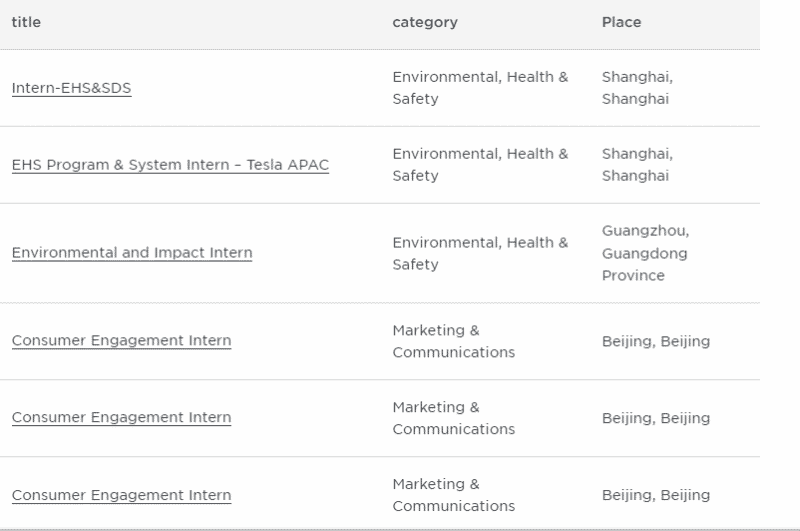Screen dimensions: 800x531
Task: Click the category column header
Action: 425,22
